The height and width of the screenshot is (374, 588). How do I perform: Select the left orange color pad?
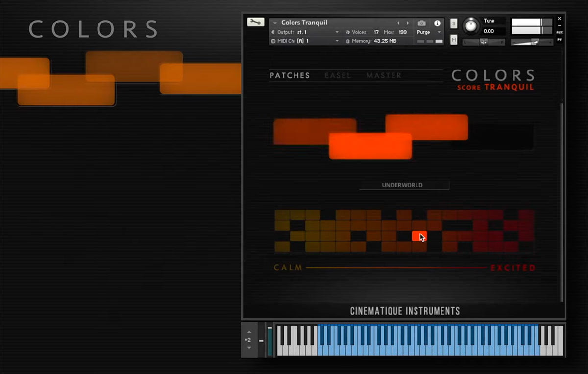(315, 131)
